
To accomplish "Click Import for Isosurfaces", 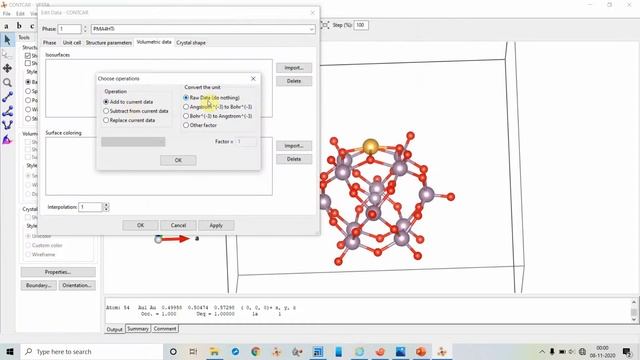I will click(294, 68).
